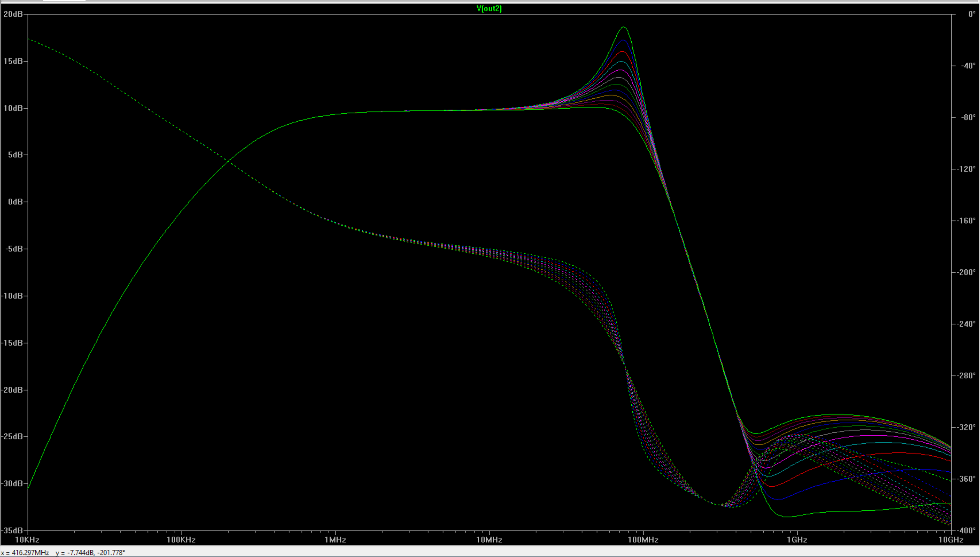
Task: Click the -240° phase axis label
Action: pos(966,324)
